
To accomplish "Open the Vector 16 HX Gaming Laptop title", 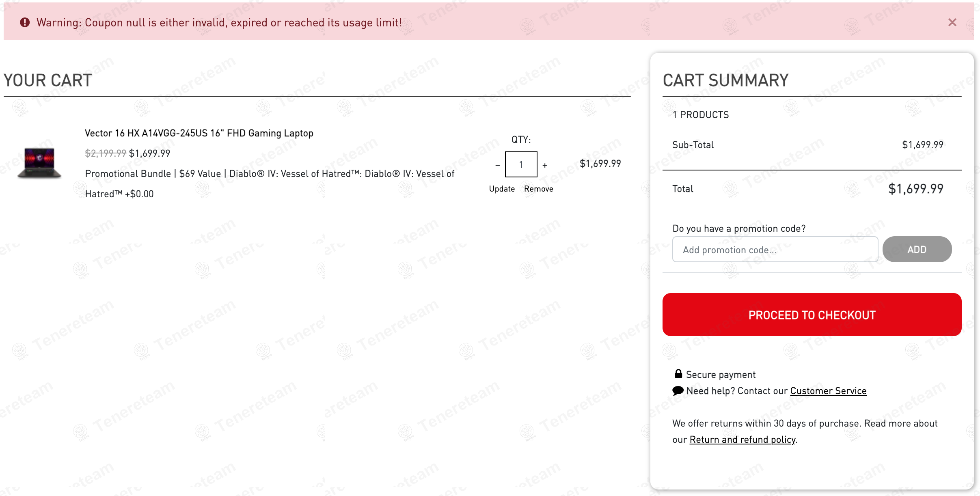I will pos(199,133).
